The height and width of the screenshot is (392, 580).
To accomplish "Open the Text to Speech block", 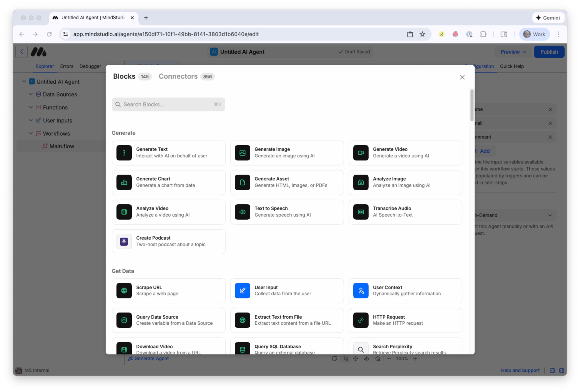I will click(287, 212).
